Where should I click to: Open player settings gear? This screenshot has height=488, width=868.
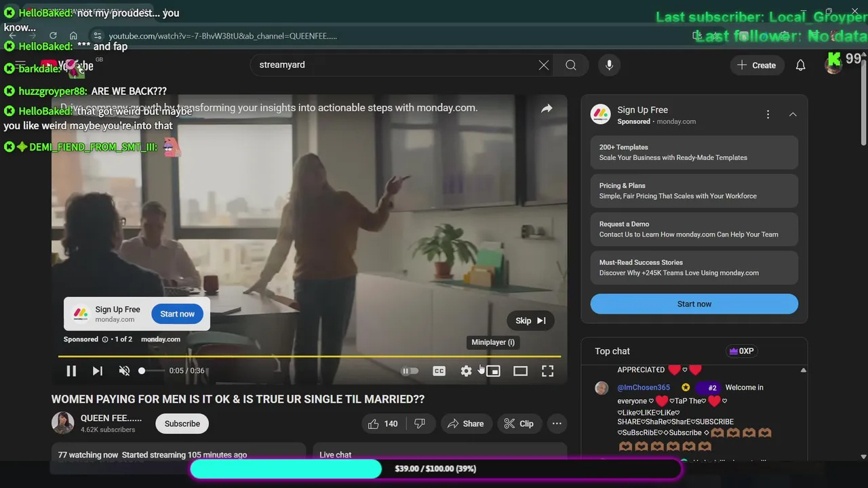click(466, 371)
